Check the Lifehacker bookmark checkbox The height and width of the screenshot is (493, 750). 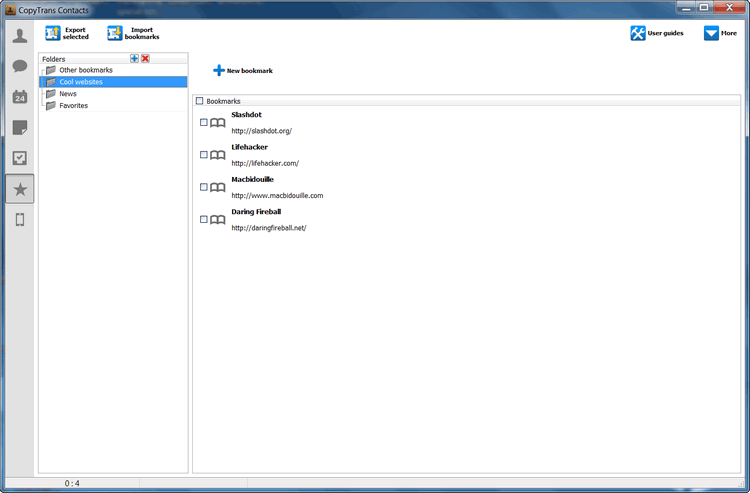pyautogui.click(x=204, y=154)
